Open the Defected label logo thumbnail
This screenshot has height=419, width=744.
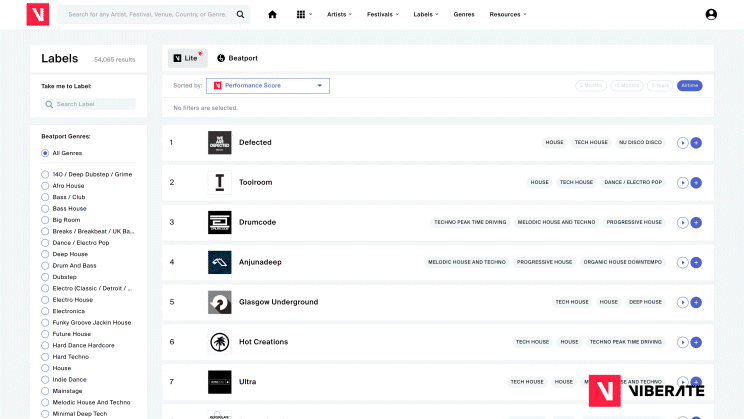[x=220, y=142]
